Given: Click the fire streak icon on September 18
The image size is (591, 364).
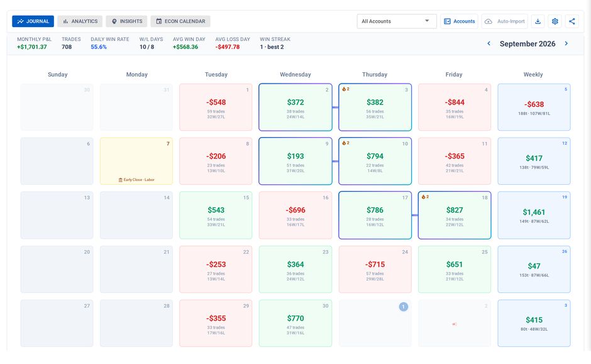Looking at the screenshot, I should tap(424, 197).
